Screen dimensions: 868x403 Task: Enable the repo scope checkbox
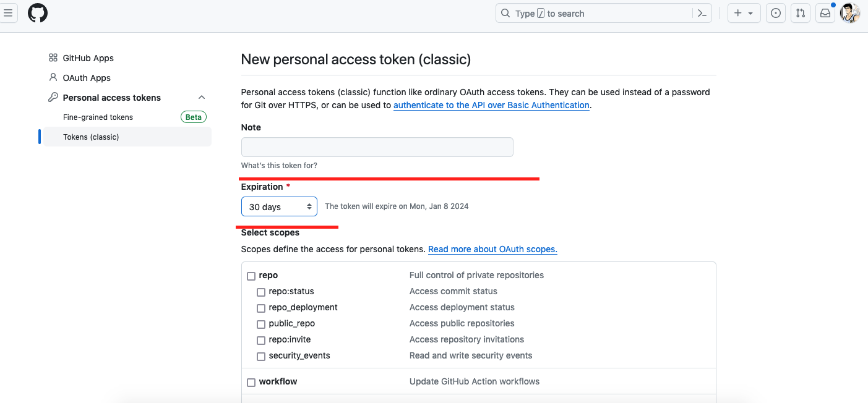251,276
